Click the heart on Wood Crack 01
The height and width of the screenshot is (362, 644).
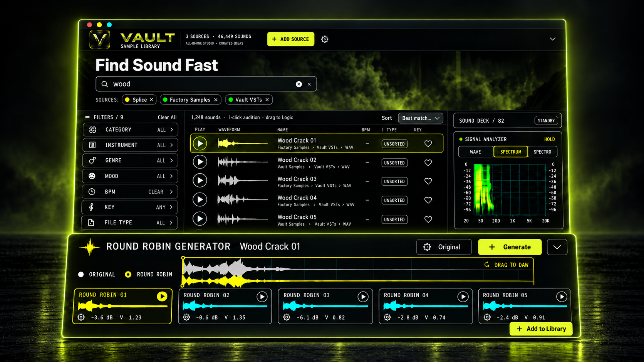(x=428, y=144)
